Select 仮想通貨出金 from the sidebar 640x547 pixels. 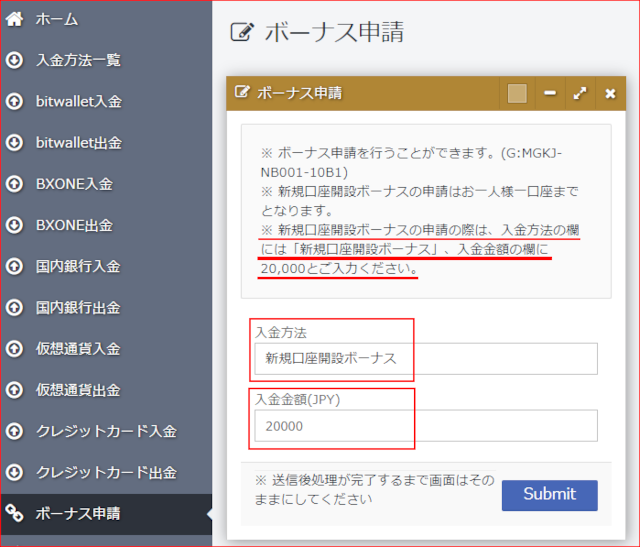point(78,390)
